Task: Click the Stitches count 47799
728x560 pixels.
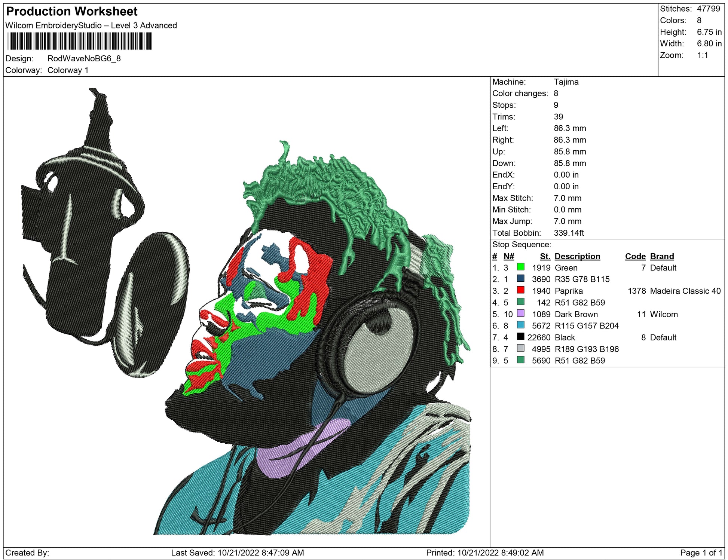Action: 708,9
